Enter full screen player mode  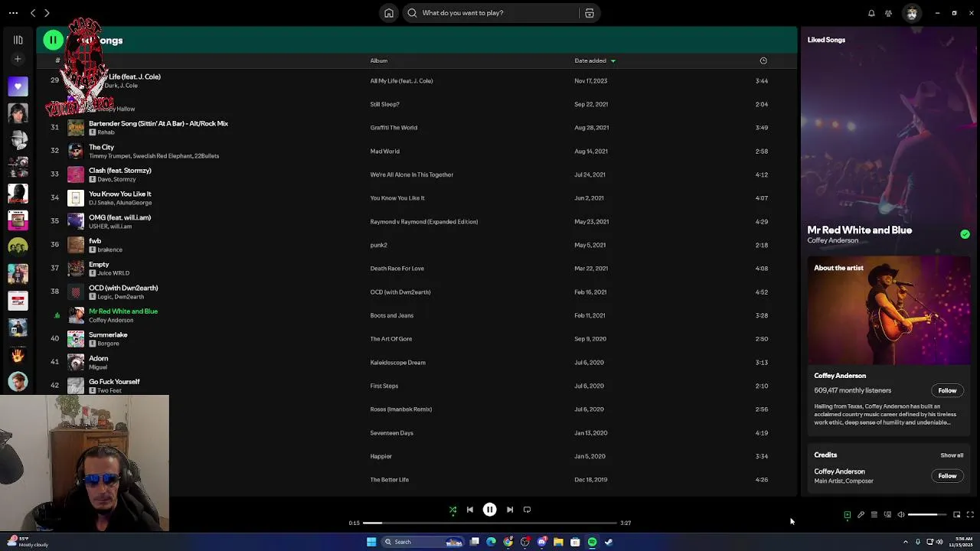(x=970, y=515)
